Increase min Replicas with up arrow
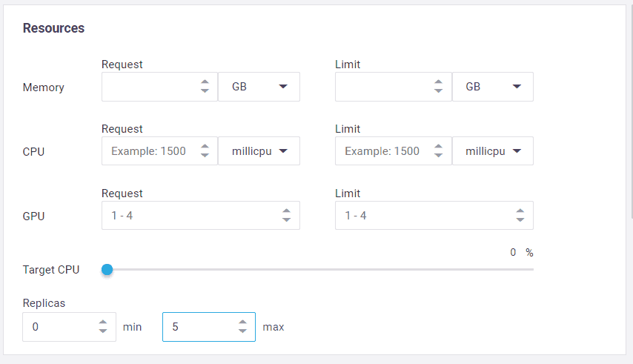The height and width of the screenshot is (364, 633). [x=103, y=322]
